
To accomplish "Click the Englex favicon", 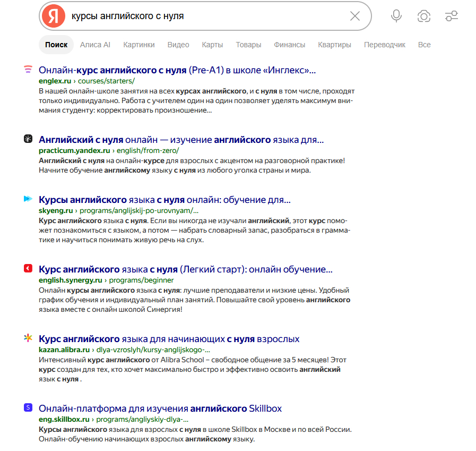I will 28,70.
